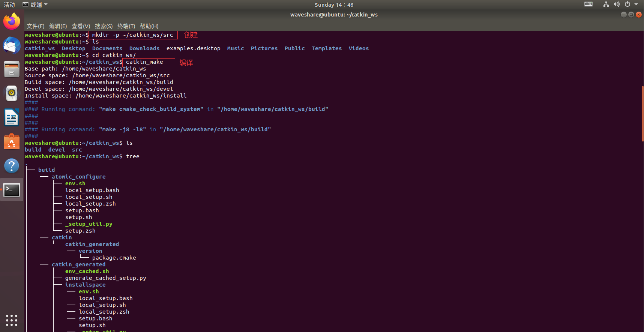Open the 查看(V) menu
644x332 pixels.
(x=81, y=26)
